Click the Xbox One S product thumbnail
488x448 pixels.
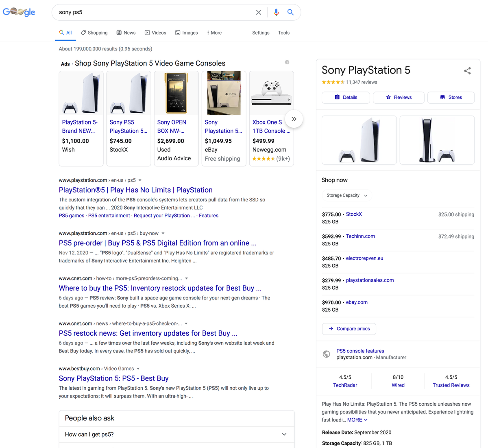[x=271, y=93]
